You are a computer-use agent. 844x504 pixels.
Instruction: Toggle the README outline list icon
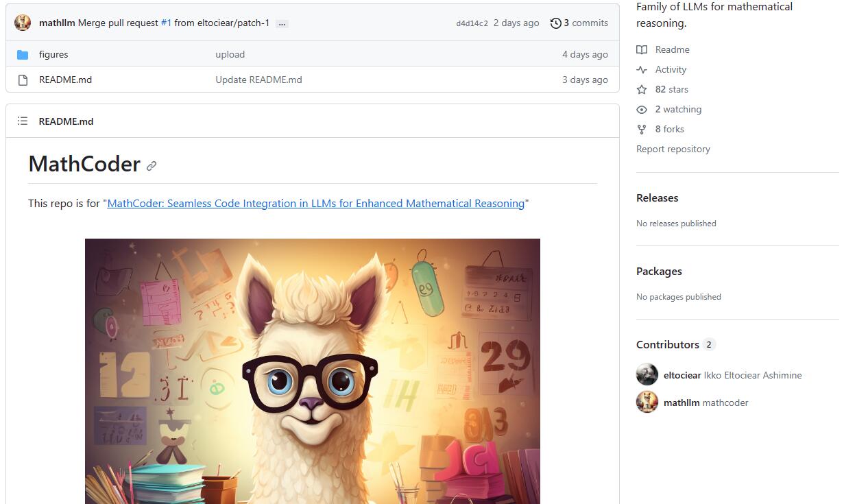coord(23,121)
